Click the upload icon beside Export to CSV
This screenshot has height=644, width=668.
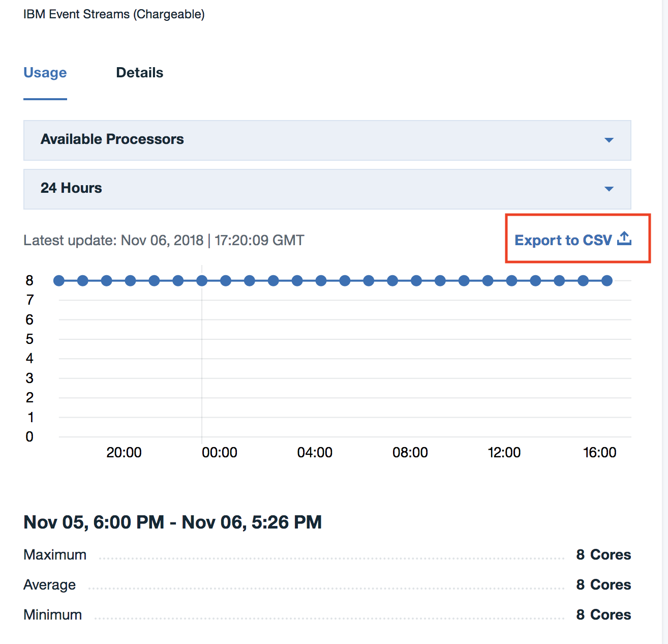coord(624,239)
